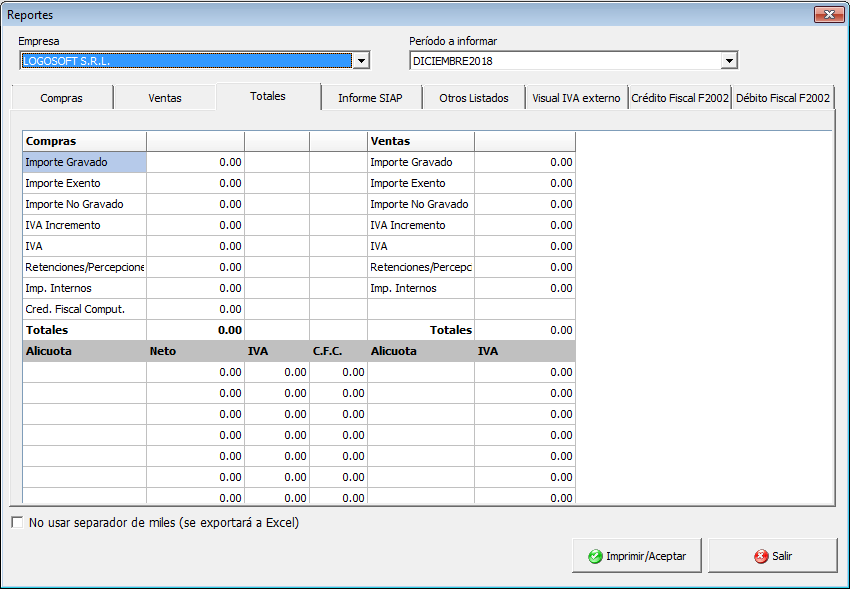Open the Período a informar dropdown arrow
The height and width of the screenshot is (589, 850).
pyautogui.click(x=729, y=61)
